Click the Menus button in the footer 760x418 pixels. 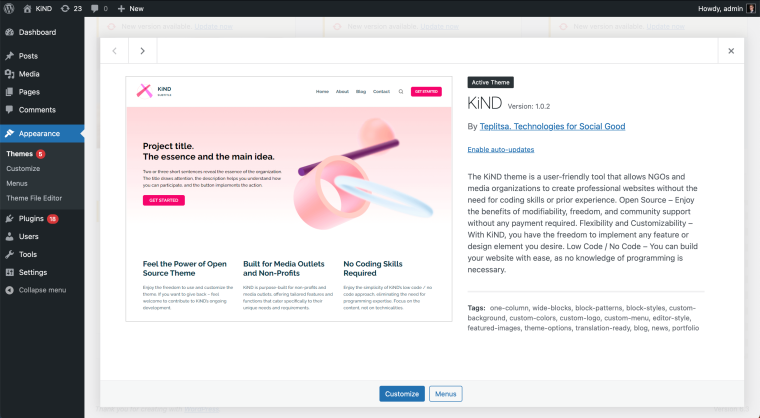coord(446,394)
